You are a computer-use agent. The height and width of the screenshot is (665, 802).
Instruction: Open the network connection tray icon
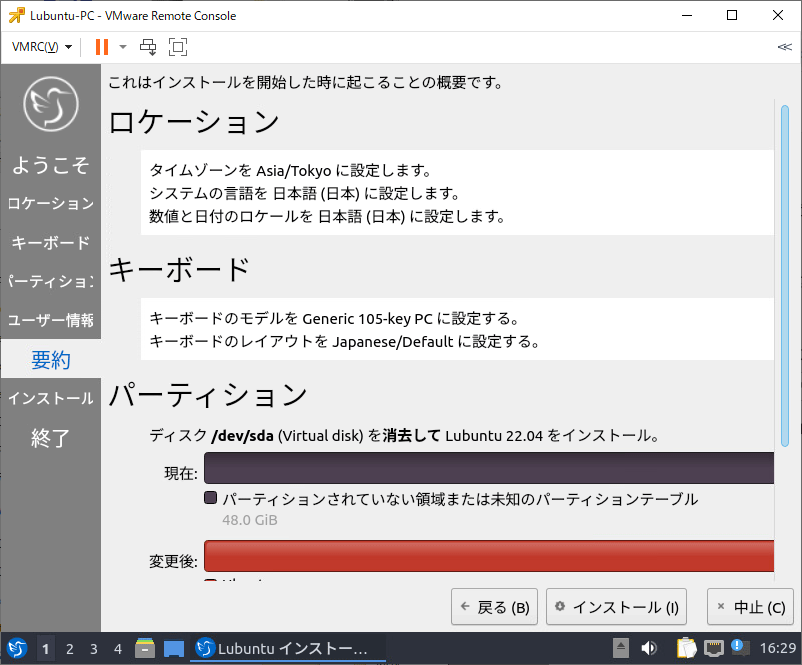coord(714,649)
